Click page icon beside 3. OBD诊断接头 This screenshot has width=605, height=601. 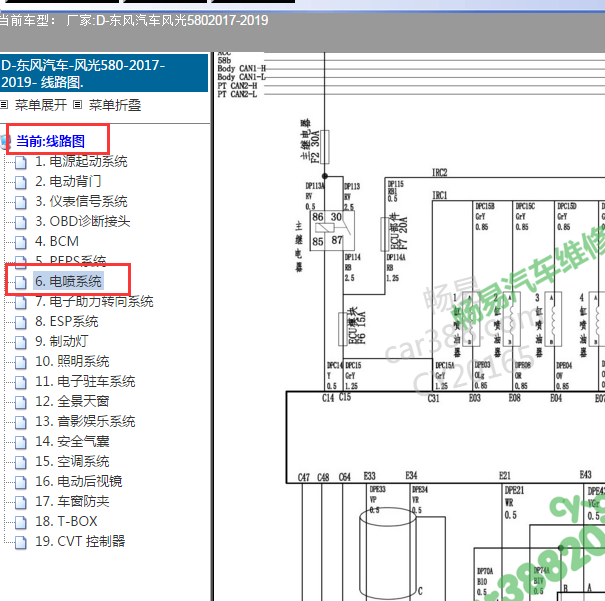[21, 223]
